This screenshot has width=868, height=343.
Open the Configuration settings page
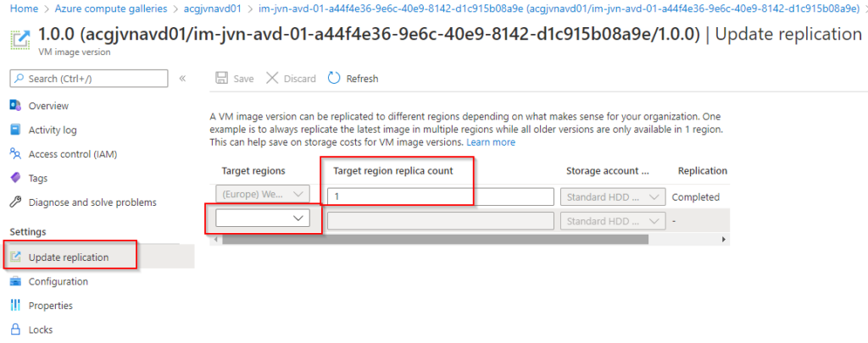point(58,281)
